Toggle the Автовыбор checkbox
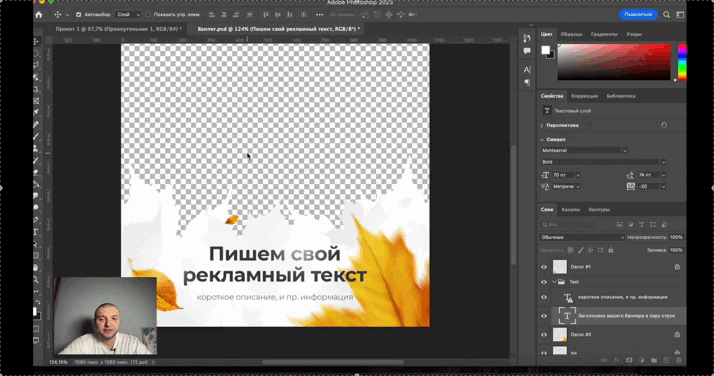This screenshot has height=376, width=714. [x=78, y=15]
